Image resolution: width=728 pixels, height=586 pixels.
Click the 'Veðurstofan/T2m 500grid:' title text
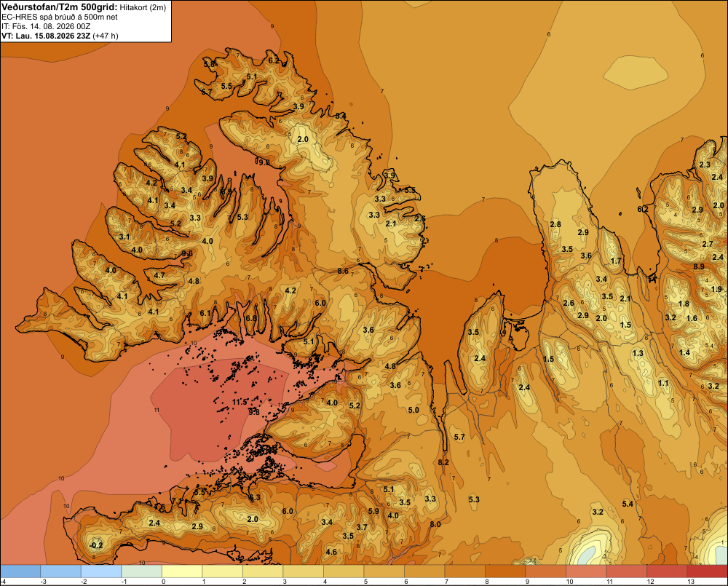60,7
